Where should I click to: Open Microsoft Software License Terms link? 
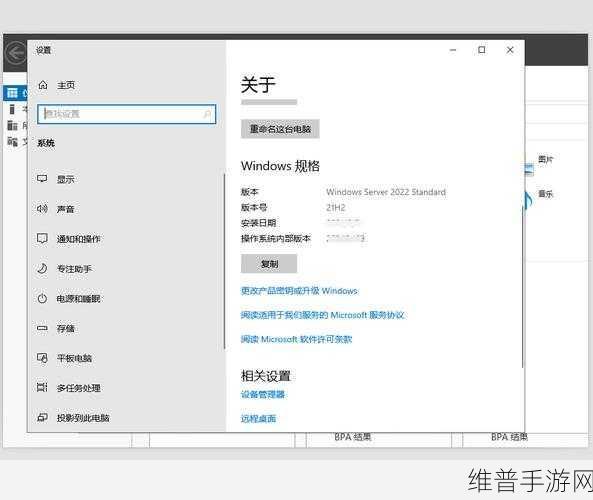[x=296, y=339]
